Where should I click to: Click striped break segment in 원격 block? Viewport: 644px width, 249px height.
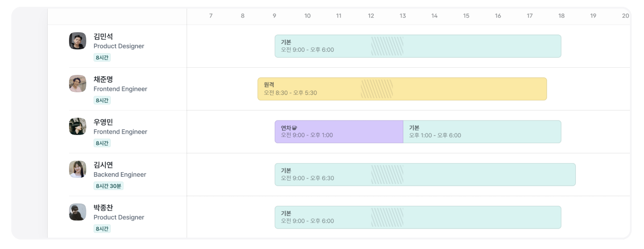tap(377, 89)
